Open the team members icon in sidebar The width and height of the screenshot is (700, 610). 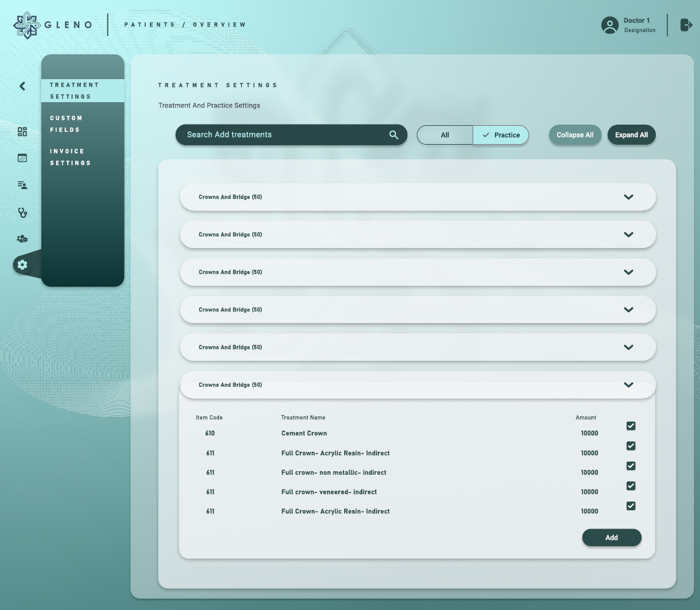coord(22,239)
